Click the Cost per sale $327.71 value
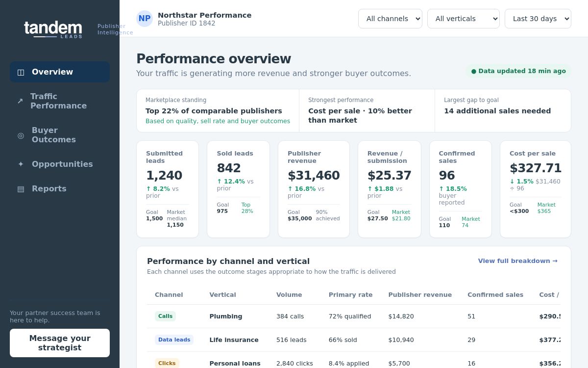The image size is (588, 368). [x=536, y=168]
